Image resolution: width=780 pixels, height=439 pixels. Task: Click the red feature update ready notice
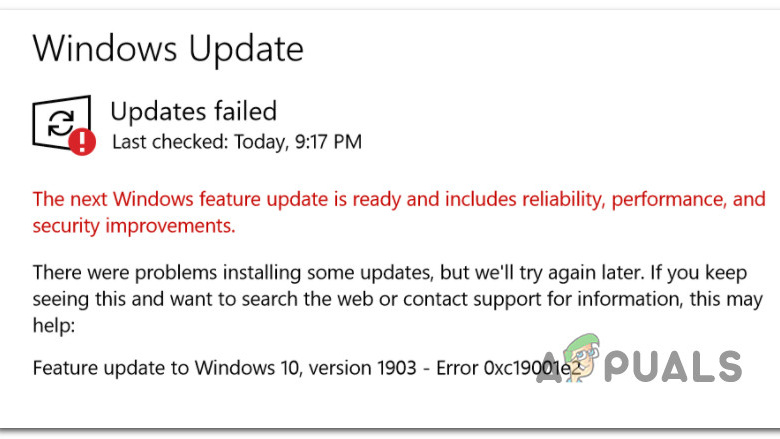pos(398,199)
